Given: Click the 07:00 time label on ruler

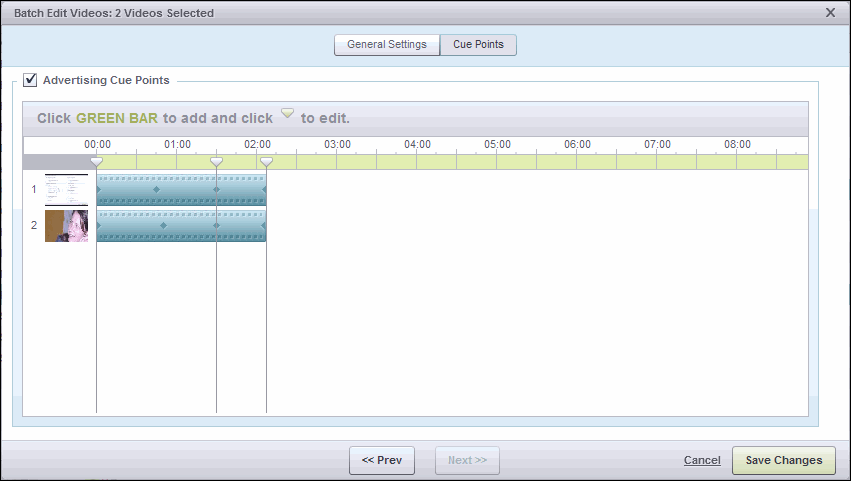Looking at the screenshot, I should [657, 144].
